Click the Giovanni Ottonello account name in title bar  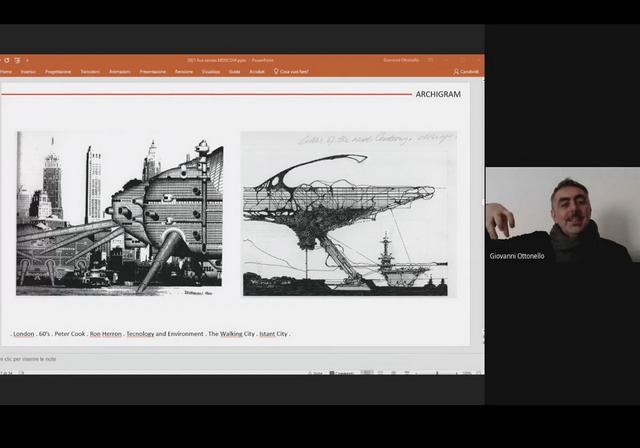[x=403, y=60]
